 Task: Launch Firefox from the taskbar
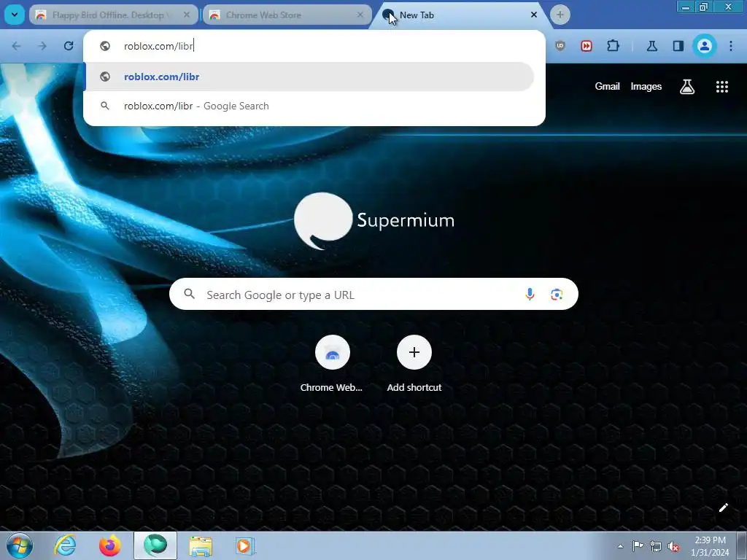tap(110, 545)
